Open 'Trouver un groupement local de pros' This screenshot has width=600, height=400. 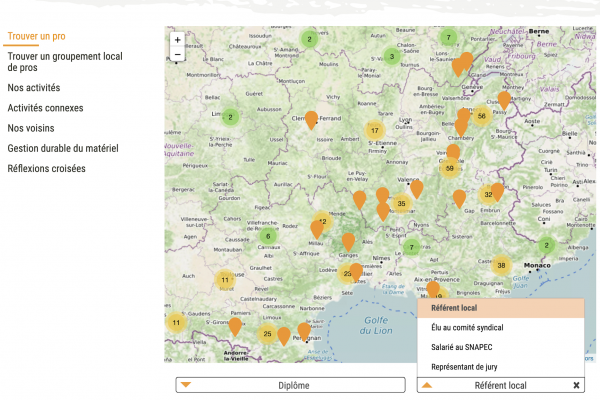tap(64, 62)
